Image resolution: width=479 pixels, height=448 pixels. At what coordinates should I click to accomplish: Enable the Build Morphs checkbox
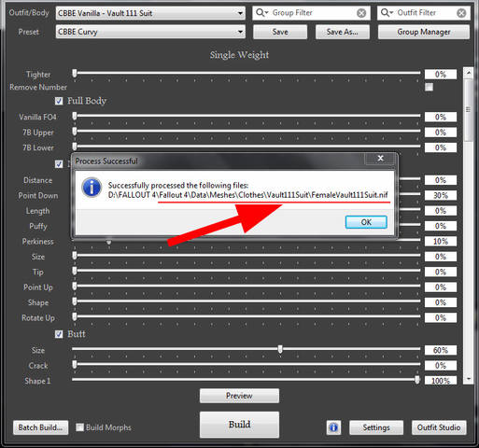pyautogui.click(x=80, y=427)
